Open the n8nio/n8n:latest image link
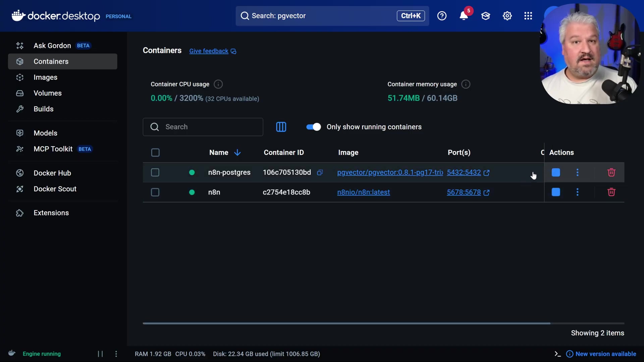 [363, 192]
